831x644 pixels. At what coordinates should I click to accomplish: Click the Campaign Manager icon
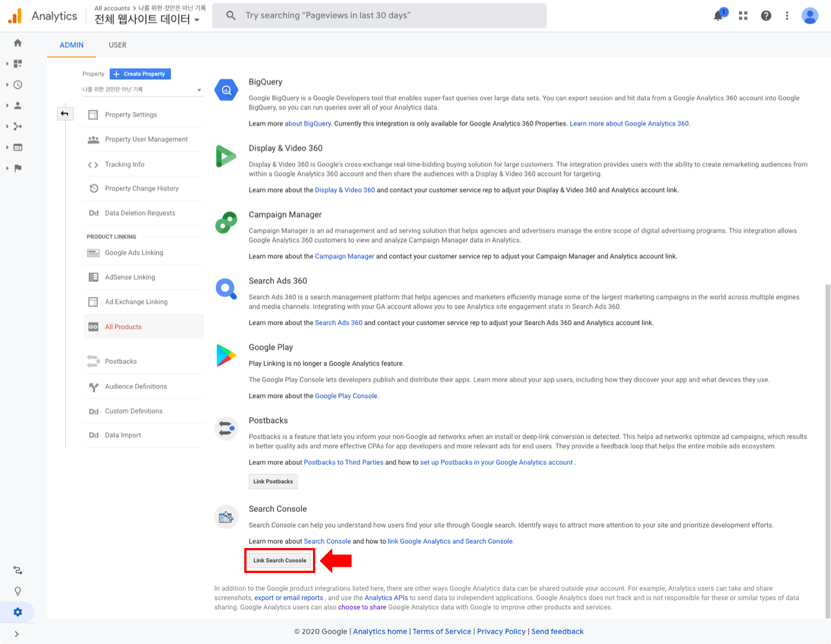(226, 222)
